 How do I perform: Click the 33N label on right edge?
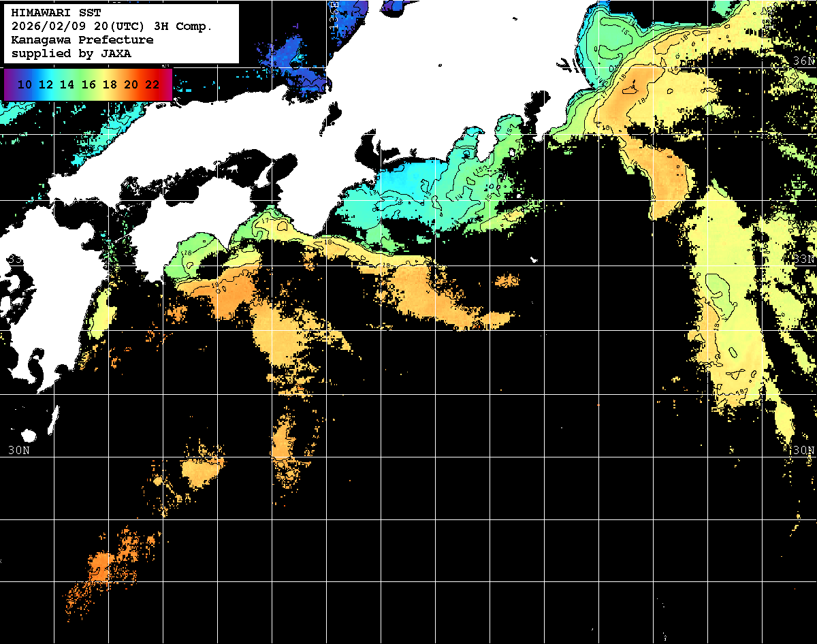[804, 259]
